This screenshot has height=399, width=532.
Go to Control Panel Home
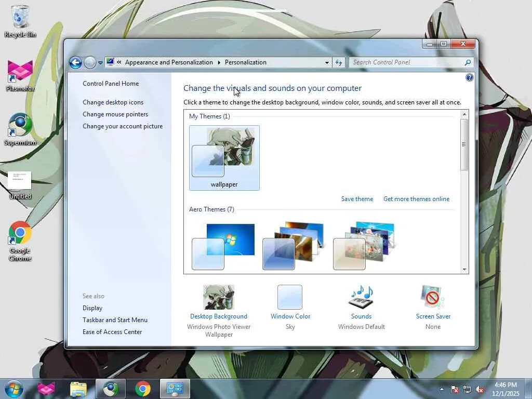click(111, 84)
